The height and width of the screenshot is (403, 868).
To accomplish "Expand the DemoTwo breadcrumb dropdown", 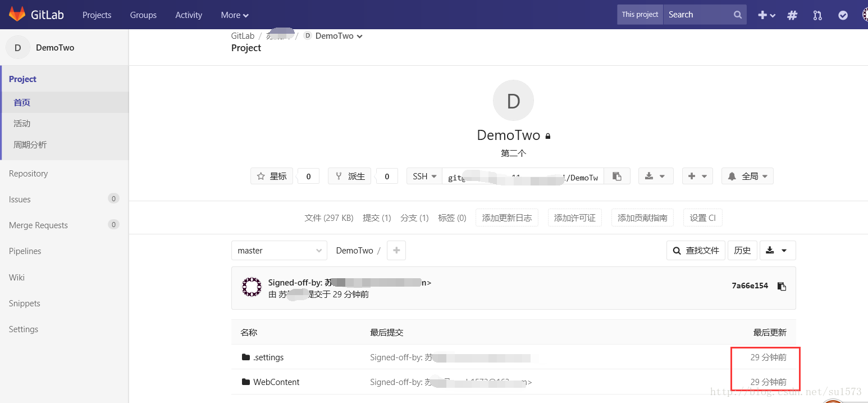I will [339, 36].
